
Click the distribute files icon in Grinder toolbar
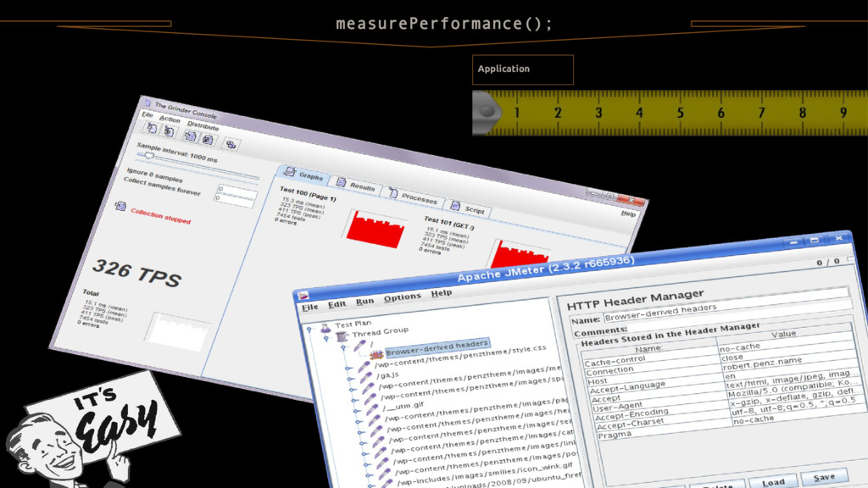231,144
